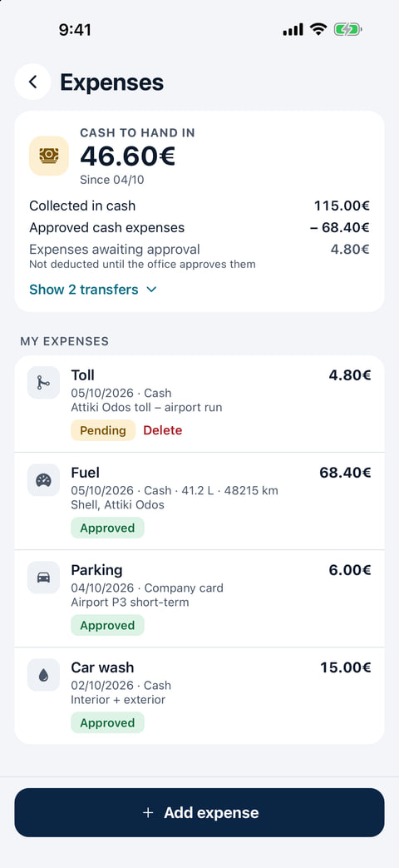The image size is (399, 868).
Task: Tap the Pending badge on Toll
Action: click(x=103, y=430)
